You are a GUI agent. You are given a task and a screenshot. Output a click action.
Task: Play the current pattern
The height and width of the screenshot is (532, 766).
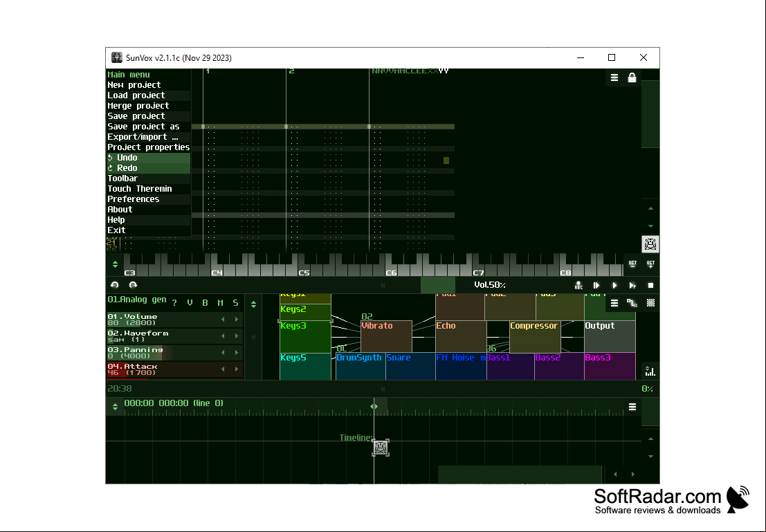[x=632, y=285]
